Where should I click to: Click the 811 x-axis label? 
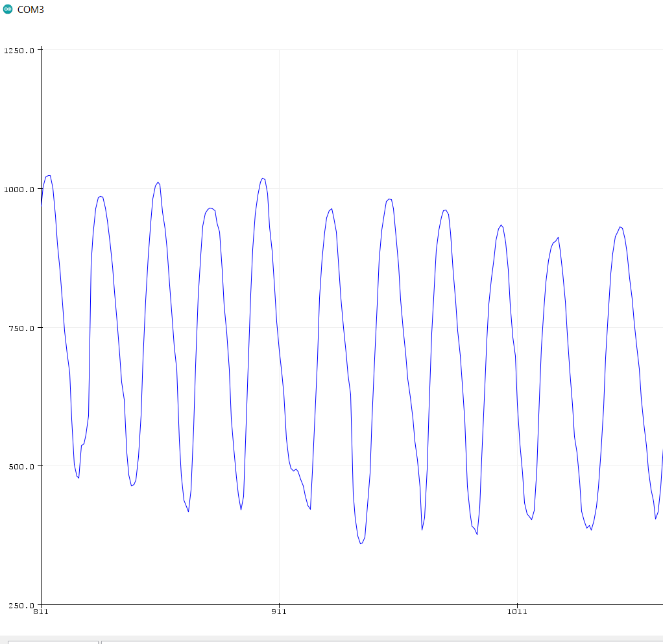[41, 611]
